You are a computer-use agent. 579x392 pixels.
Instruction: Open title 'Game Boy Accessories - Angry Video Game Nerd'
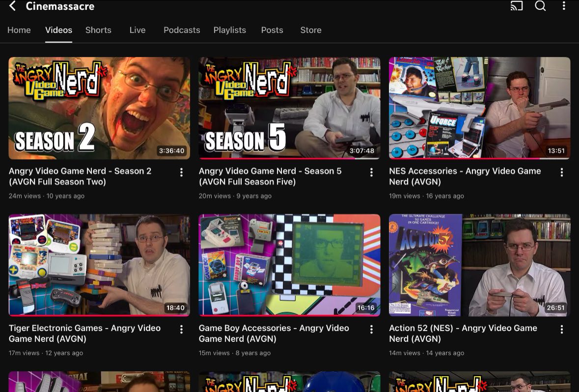(274, 333)
